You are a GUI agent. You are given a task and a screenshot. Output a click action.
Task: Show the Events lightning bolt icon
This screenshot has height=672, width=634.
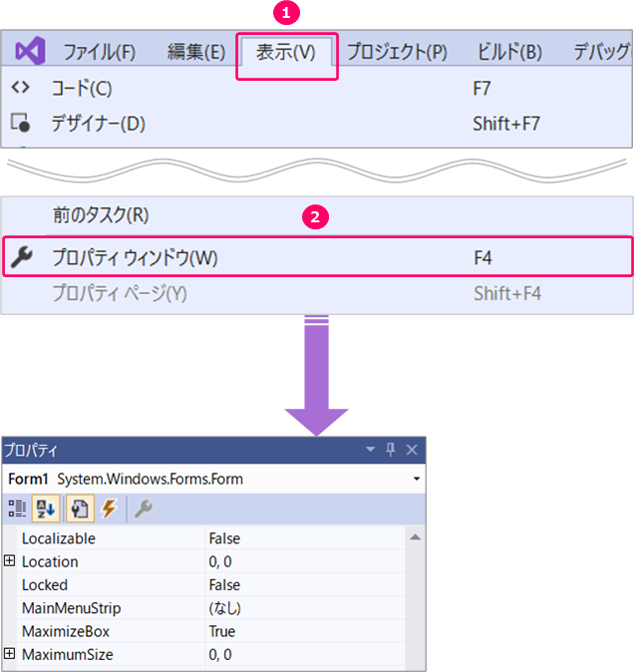[109, 508]
